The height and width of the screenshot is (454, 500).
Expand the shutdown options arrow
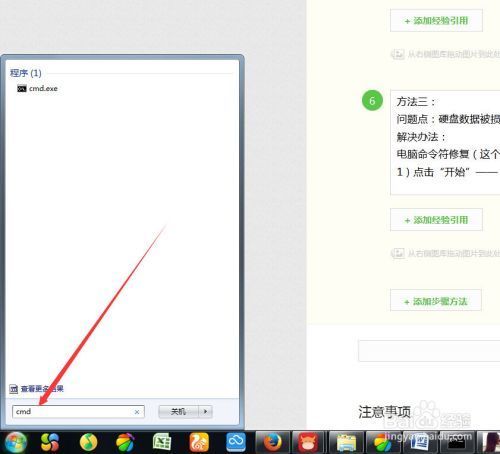205,412
